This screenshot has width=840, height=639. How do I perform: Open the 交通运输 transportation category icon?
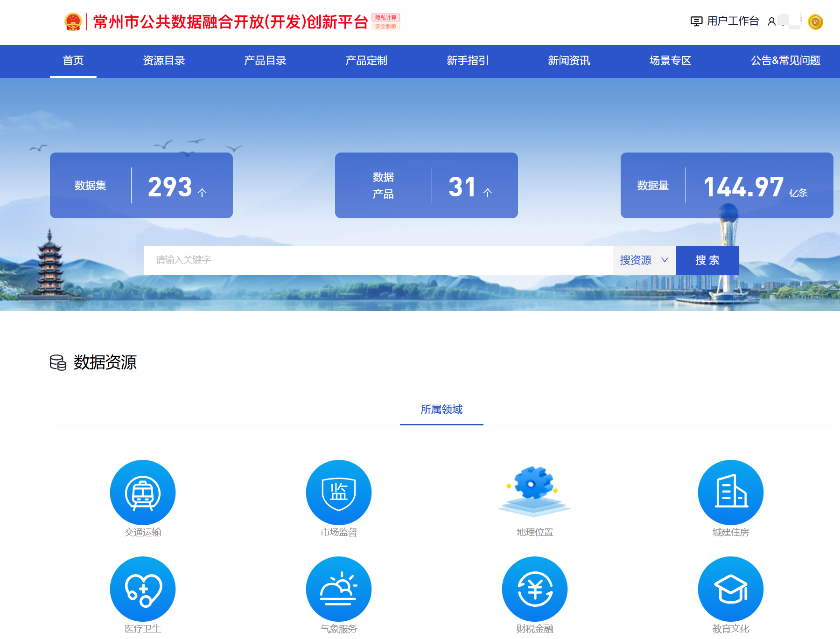[x=143, y=493]
